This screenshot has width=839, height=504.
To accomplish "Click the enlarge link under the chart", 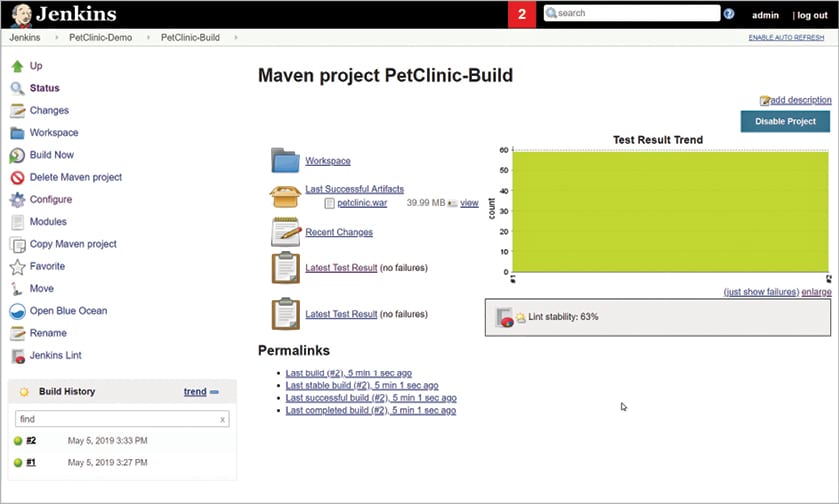I will point(817,292).
